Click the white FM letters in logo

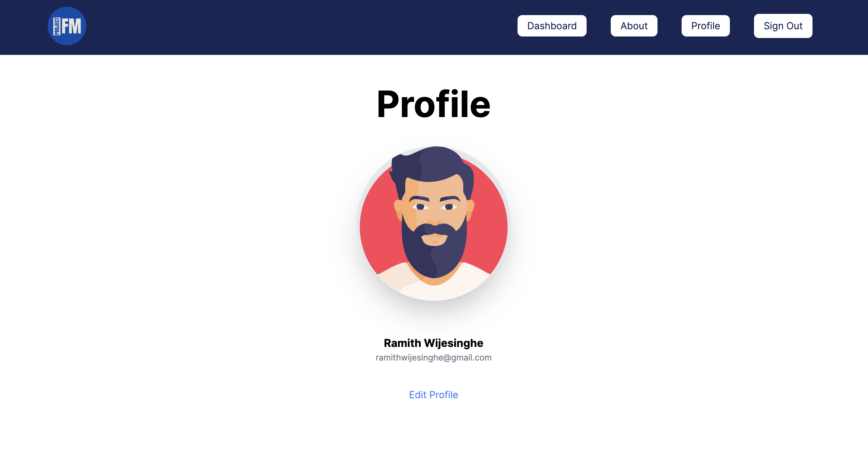71,26
